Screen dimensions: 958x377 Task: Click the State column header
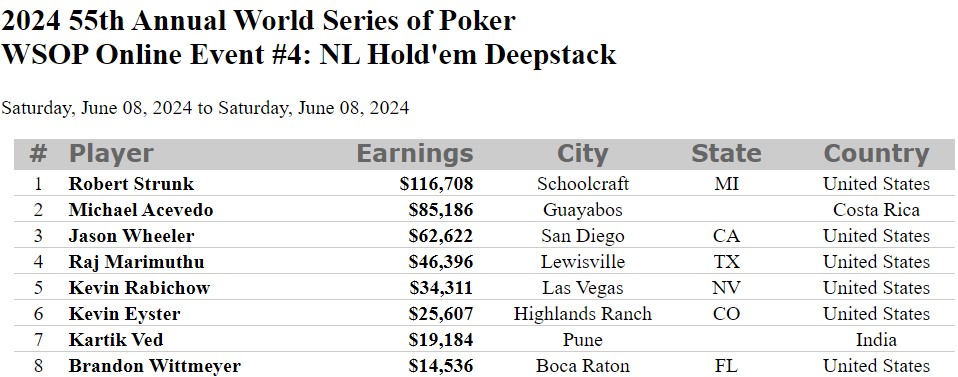tap(726, 153)
